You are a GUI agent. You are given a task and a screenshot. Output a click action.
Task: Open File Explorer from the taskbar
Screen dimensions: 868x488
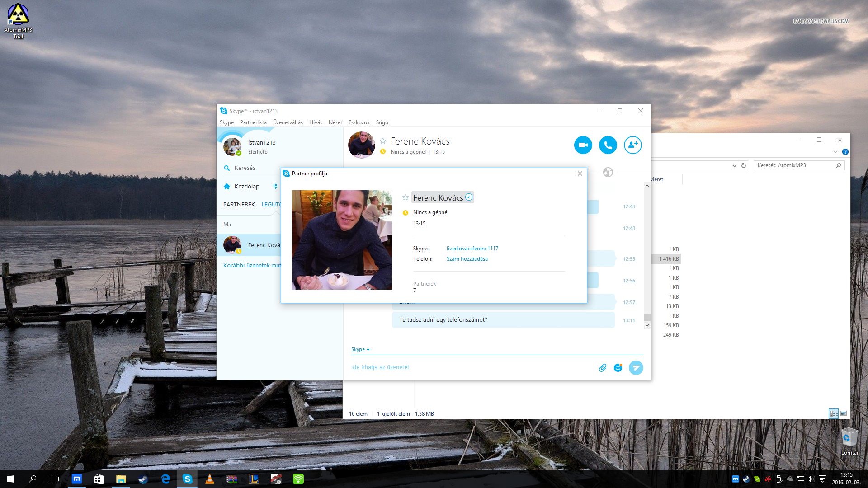[x=121, y=479]
